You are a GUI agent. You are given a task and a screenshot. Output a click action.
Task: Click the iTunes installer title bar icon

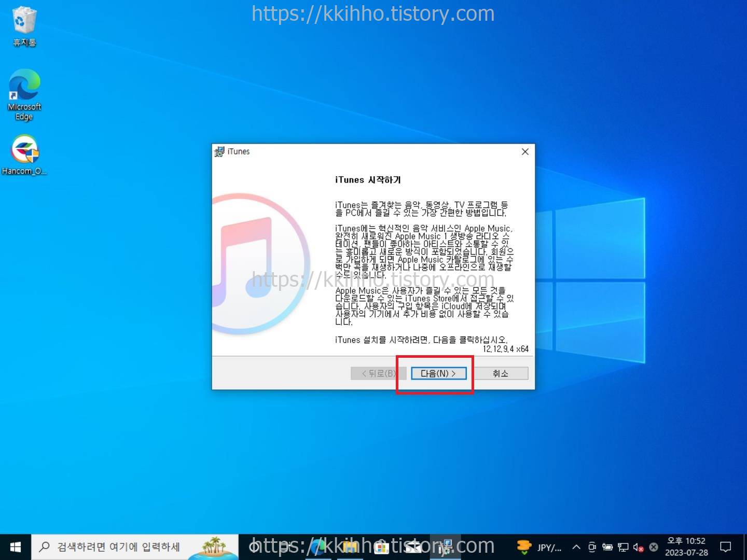[x=219, y=151]
